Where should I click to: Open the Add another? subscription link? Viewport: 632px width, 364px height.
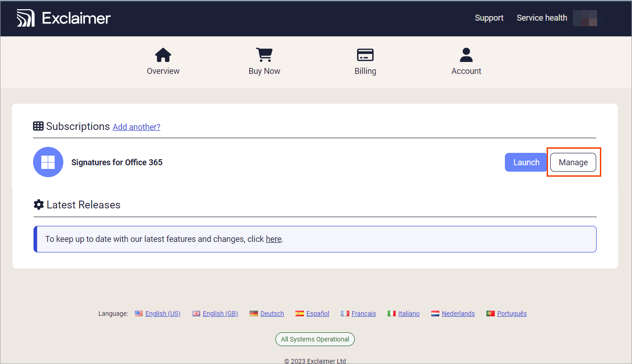(x=136, y=127)
